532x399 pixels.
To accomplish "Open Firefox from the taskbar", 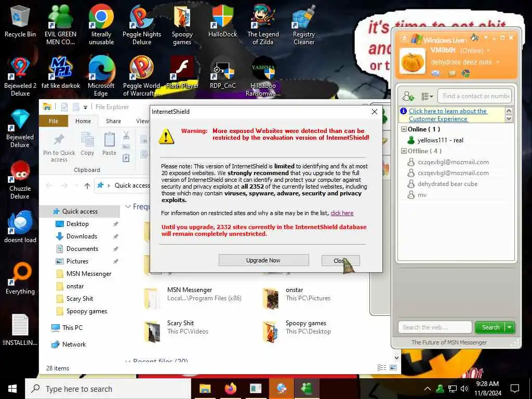I will point(230,389).
